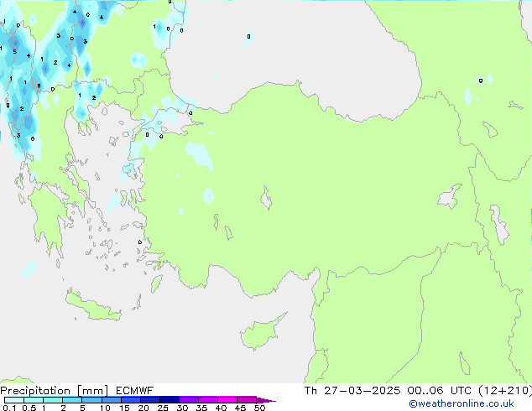Click the 40–45 mm magenta swatch
The image size is (532, 411).
tap(227, 400)
